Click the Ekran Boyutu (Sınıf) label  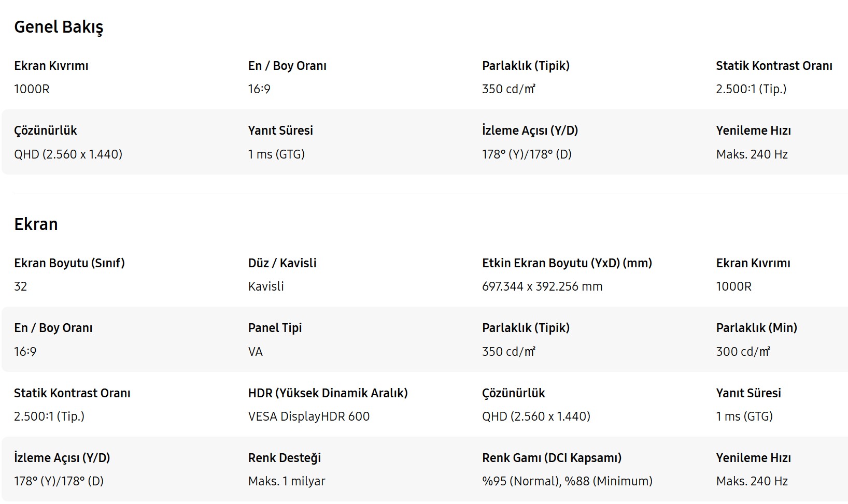tap(69, 263)
